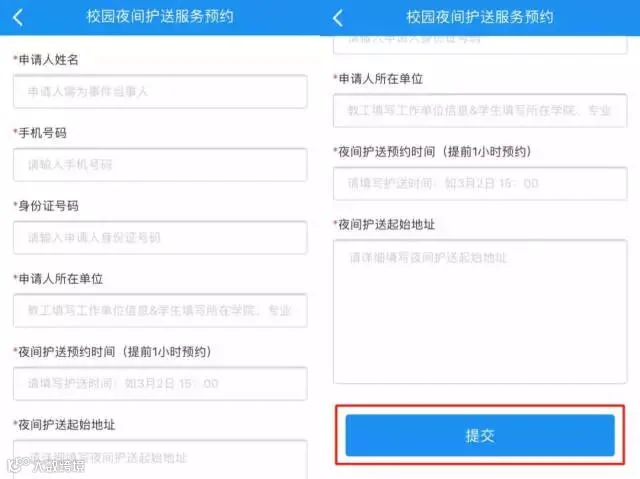This screenshot has width=640, height=479.
Task: Click left screen 申请人所在单位 input field
Action: pyautogui.click(x=160, y=310)
